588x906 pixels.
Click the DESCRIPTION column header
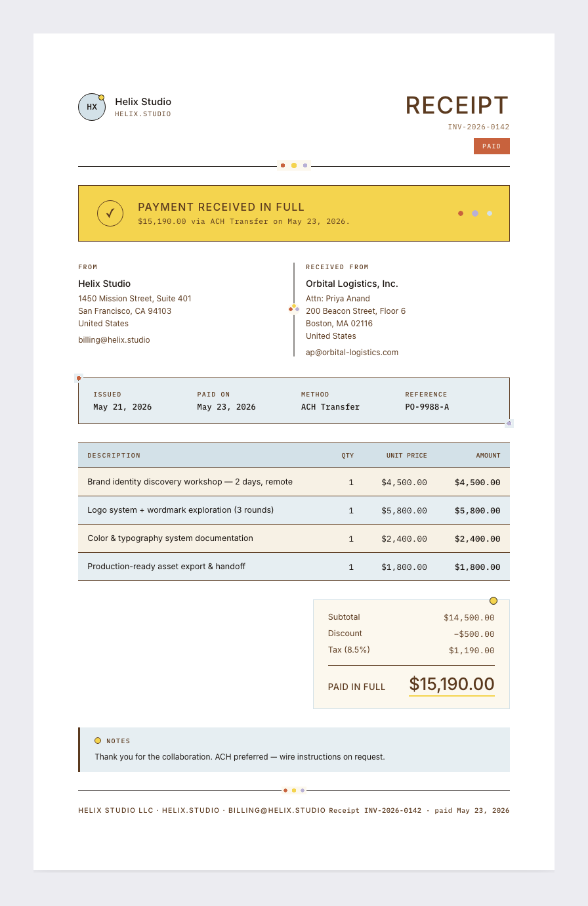click(x=114, y=456)
